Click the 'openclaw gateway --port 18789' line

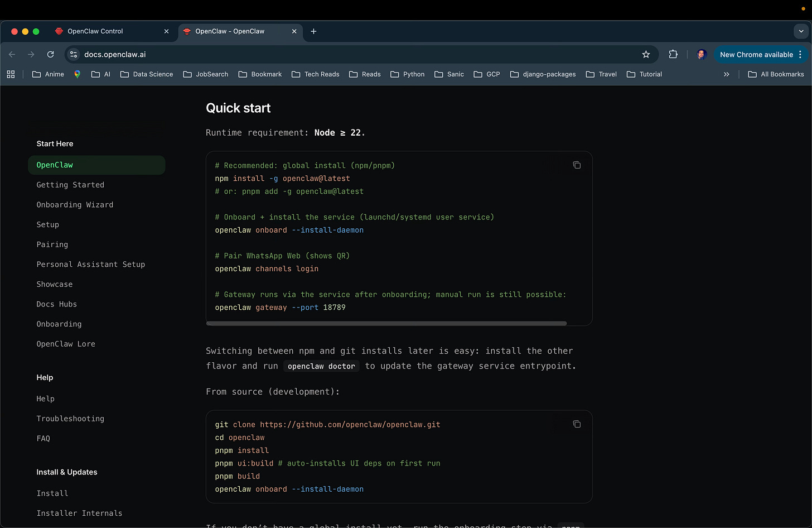[280, 308]
